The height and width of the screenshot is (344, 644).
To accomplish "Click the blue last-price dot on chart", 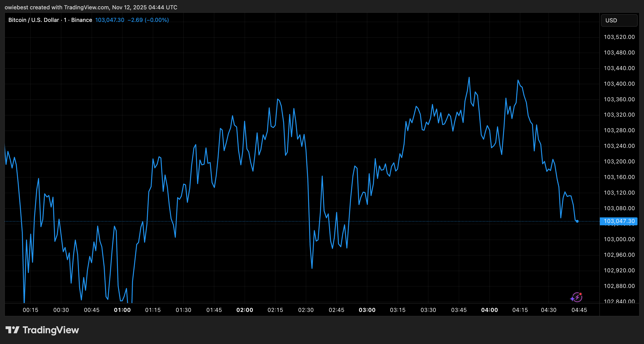I will coord(577,221).
